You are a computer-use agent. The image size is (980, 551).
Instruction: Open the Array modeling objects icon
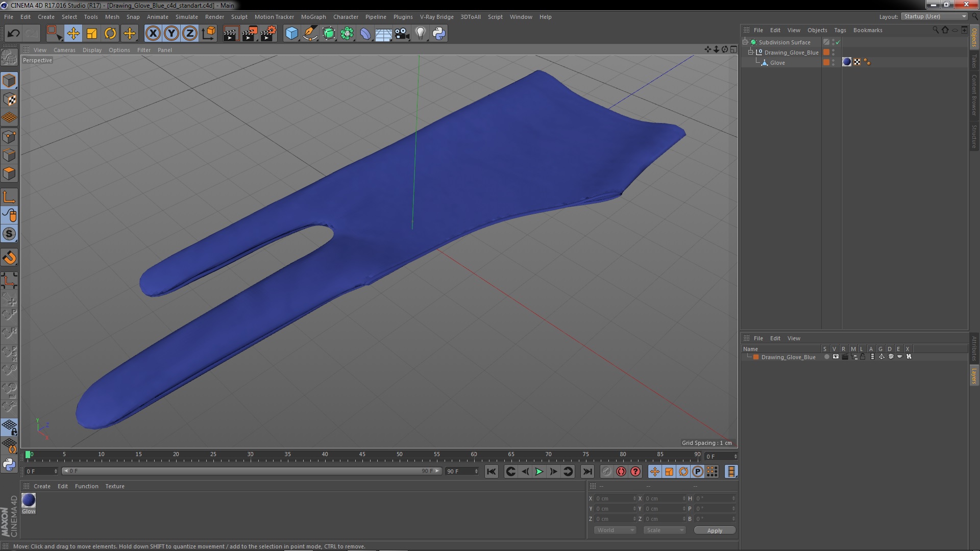pyautogui.click(x=347, y=34)
